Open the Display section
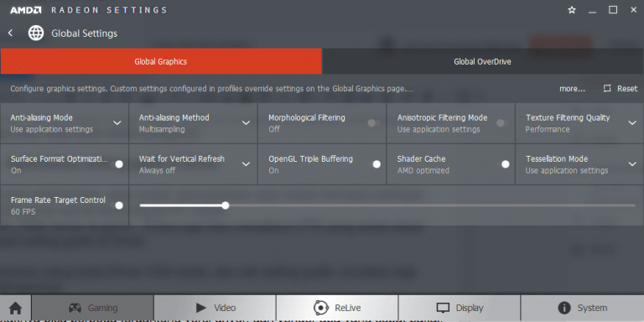The width and height of the screenshot is (644, 322). click(x=460, y=308)
